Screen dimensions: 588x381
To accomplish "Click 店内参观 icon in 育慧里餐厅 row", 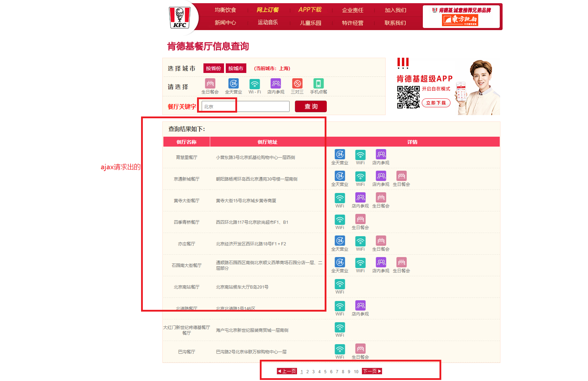I will 381,154.
